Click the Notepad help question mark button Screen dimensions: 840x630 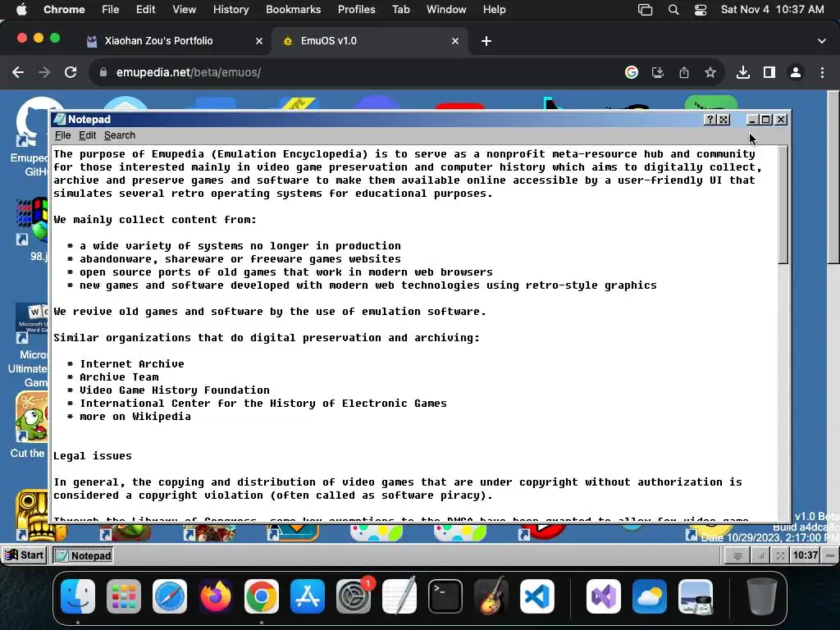[x=710, y=120]
